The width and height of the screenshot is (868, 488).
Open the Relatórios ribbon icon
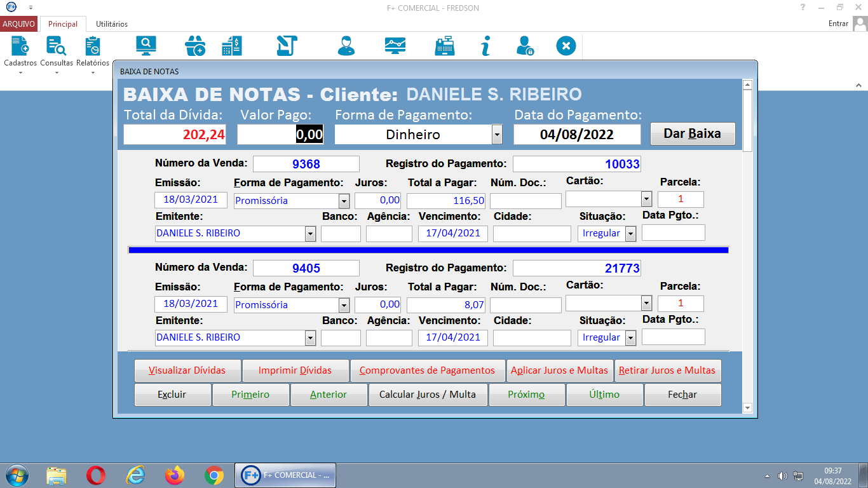[x=93, y=46]
